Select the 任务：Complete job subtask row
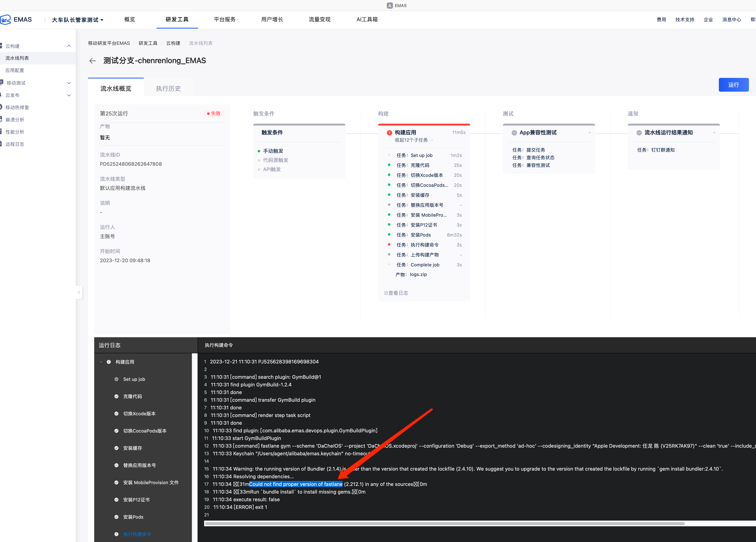This screenshot has width=756, height=542. coord(425,265)
